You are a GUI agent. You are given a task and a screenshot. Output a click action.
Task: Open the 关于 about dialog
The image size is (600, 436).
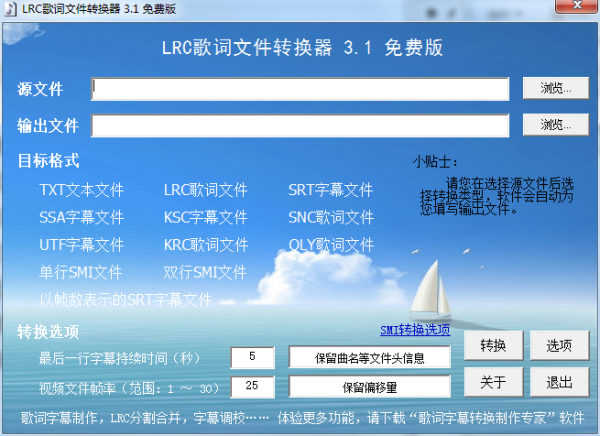point(493,382)
